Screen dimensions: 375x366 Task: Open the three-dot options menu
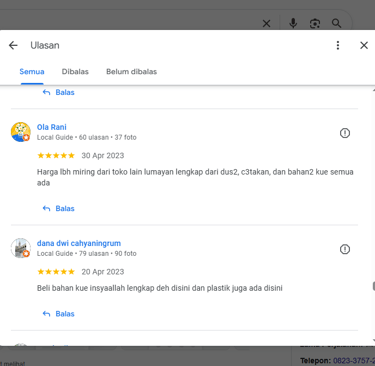[338, 45]
